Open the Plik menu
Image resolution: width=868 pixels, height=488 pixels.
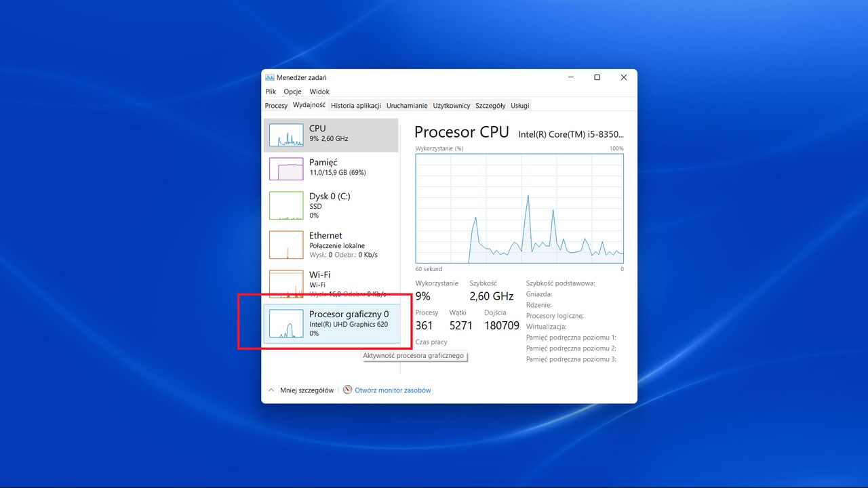click(x=270, y=91)
